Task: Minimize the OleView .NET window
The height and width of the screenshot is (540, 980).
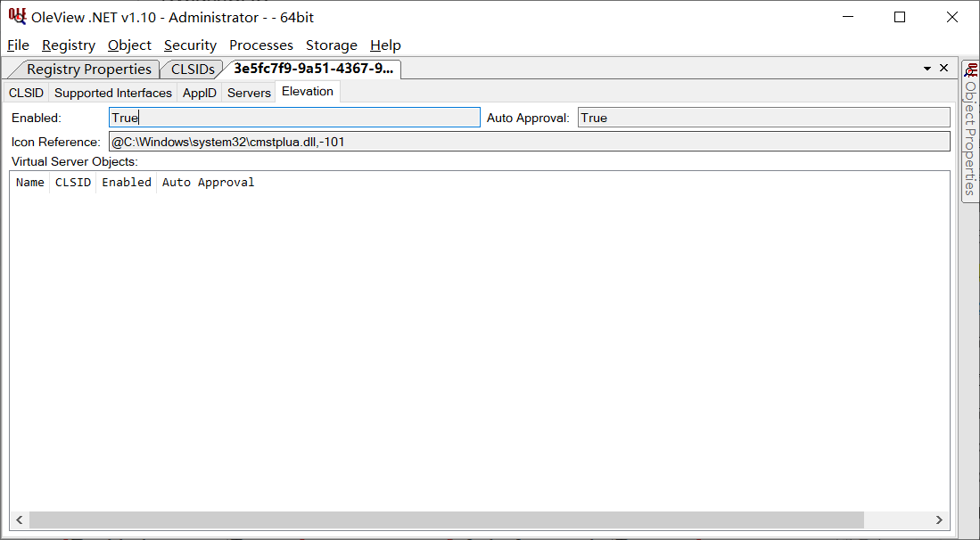Action: pyautogui.click(x=847, y=17)
